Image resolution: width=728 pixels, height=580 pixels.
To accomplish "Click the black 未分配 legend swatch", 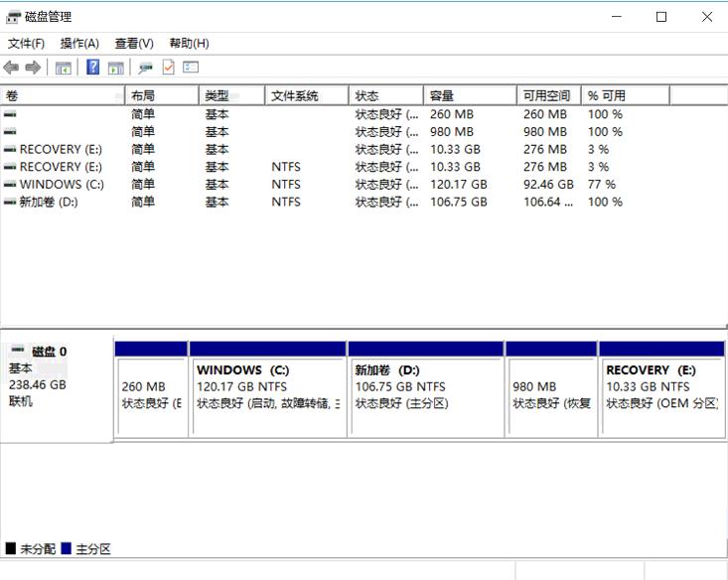I will point(10,548).
